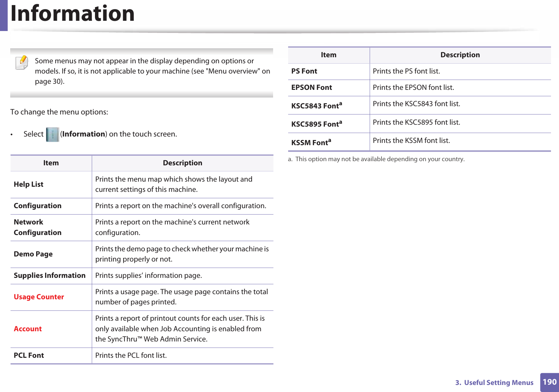Image resolution: width=559 pixels, height=392 pixels.
Task: Open the red Account link
Action: 28,329
